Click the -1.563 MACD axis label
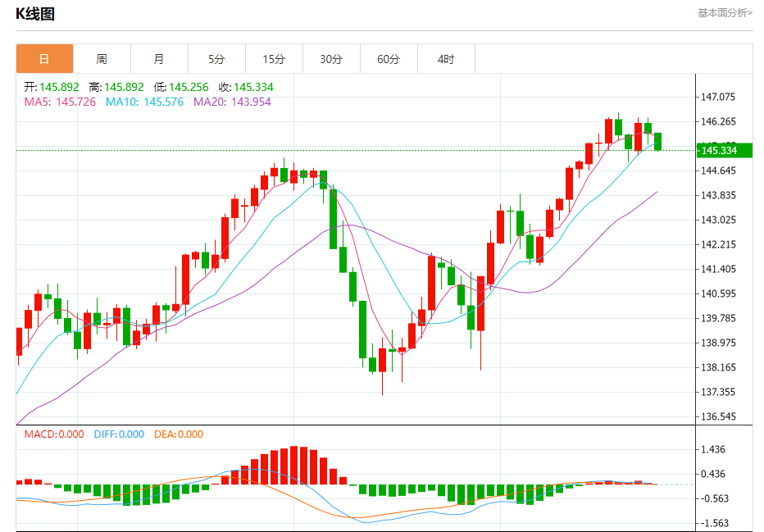Viewport: 764px width, 532px height. pyautogui.click(x=715, y=523)
